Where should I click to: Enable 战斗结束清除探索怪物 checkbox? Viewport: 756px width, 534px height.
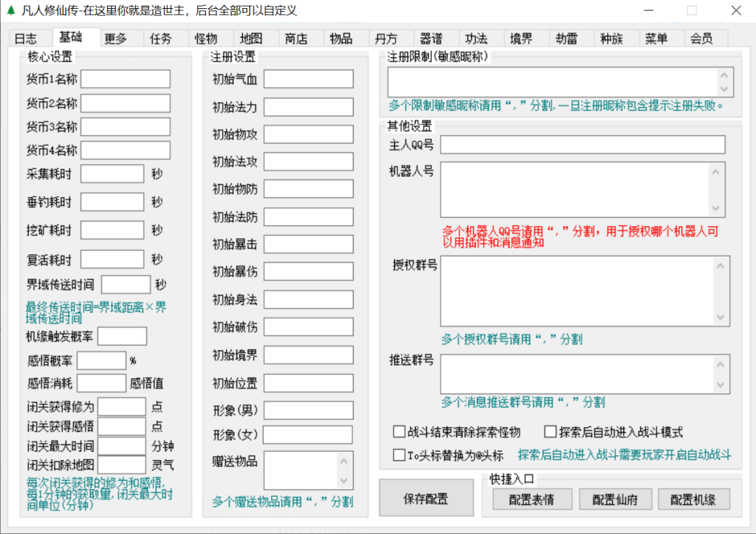click(399, 432)
